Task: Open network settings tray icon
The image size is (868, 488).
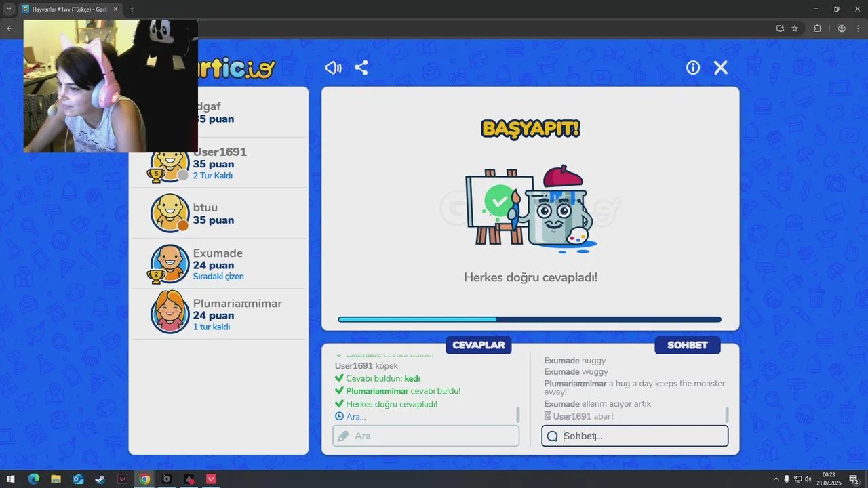Action: coord(797,479)
